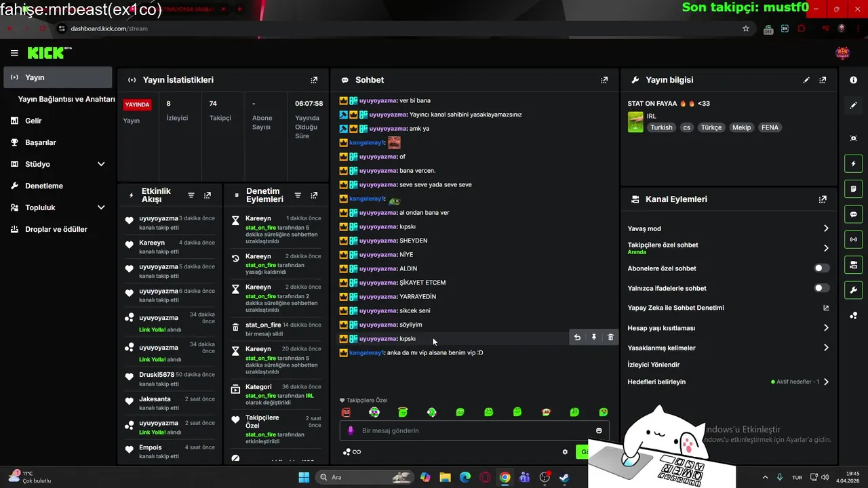Open File Explorer from taskbar
This screenshot has height=488, width=868.
click(445, 477)
